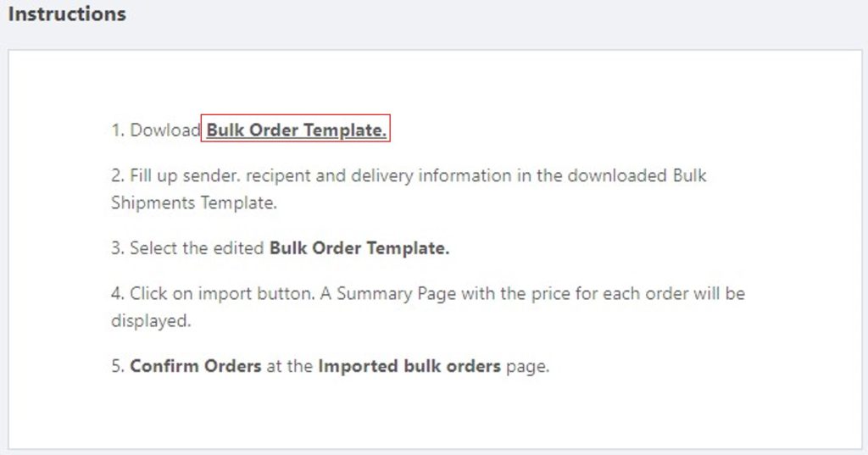Click the word page ending step 5

(x=527, y=366)
